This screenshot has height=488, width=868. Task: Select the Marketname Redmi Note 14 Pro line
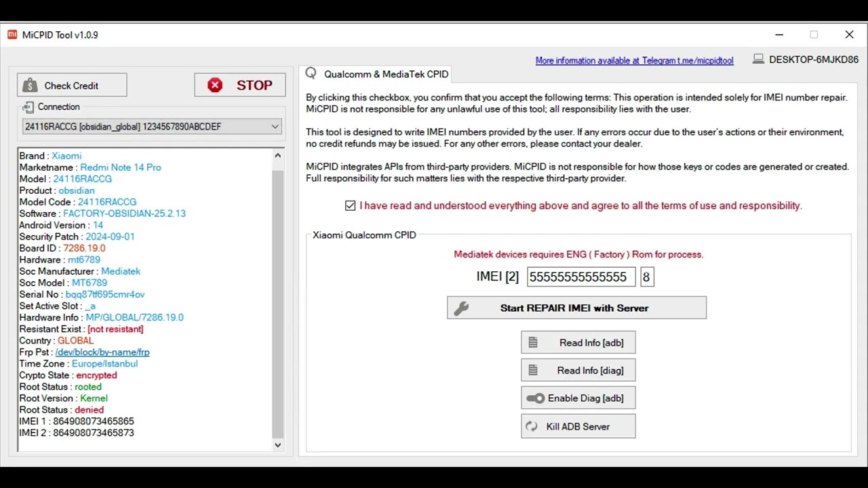pos(90,167)
